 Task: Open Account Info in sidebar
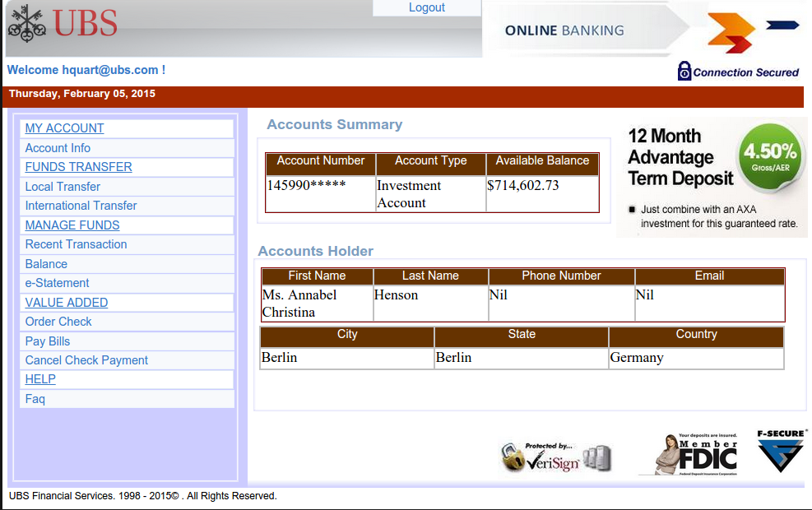point(58,148)
